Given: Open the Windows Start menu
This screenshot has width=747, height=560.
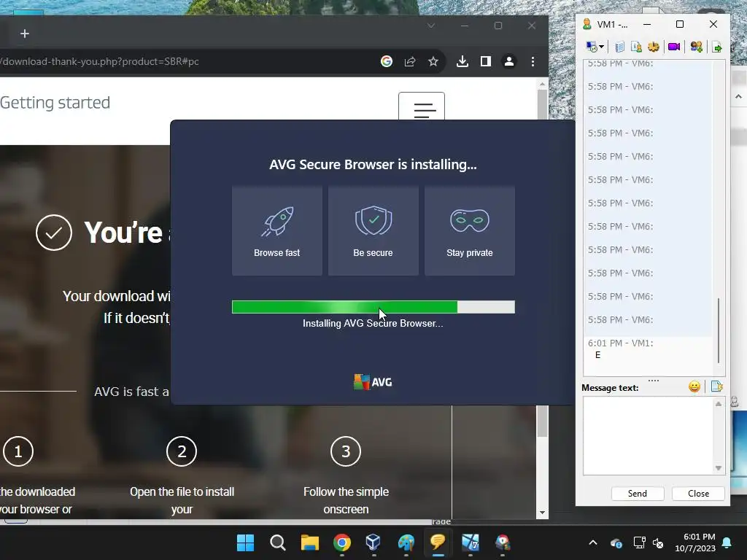Looking at the screenshot, I should tap(246, 542).
